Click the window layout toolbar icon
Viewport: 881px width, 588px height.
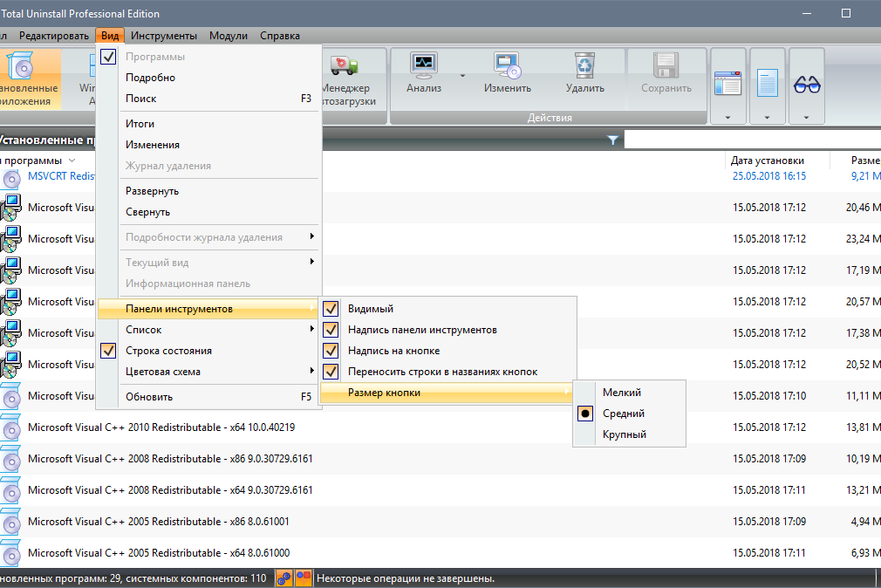click(x=727, y=83)
